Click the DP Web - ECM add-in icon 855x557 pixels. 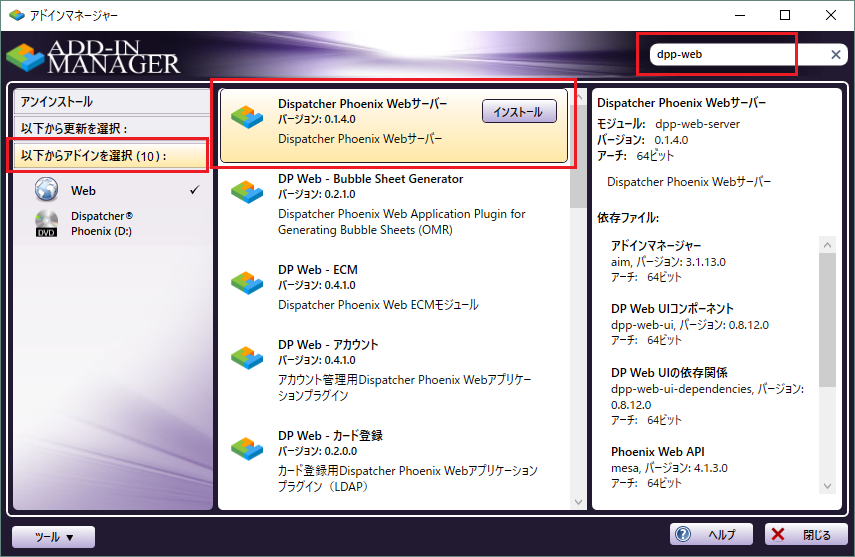pyautogui.click(x=247, y=283)
